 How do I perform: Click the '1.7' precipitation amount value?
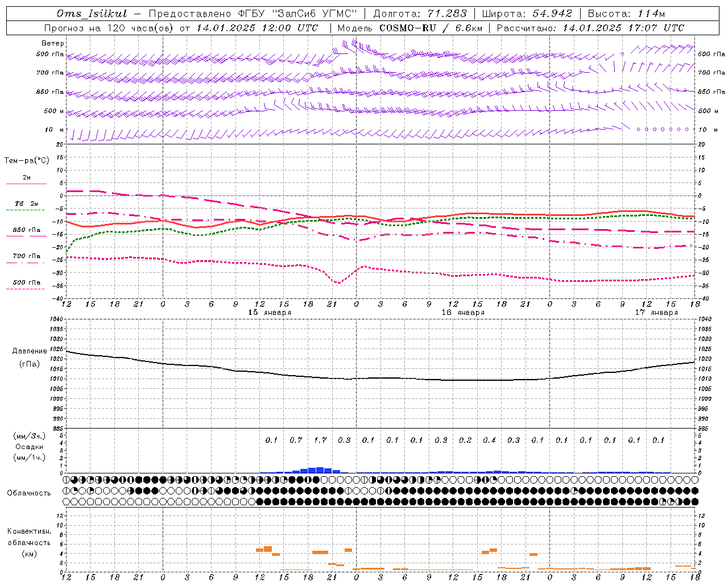click(x=320, y=440)
